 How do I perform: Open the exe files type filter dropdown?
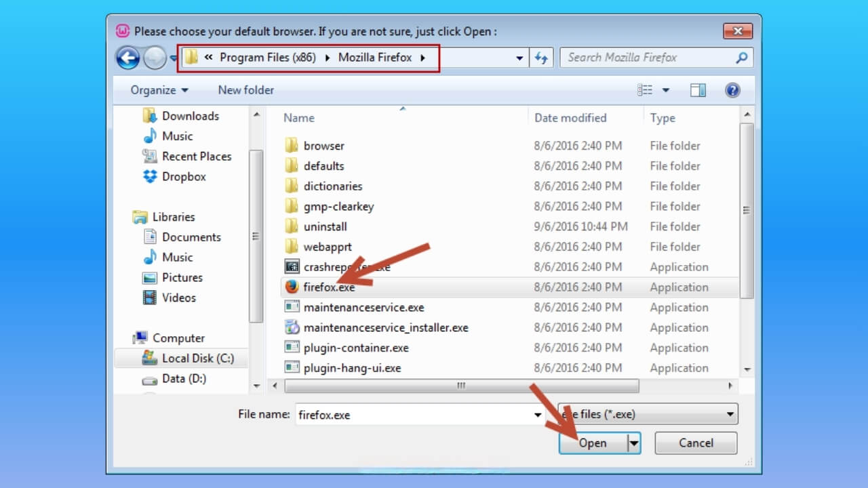tap(648, 414)
